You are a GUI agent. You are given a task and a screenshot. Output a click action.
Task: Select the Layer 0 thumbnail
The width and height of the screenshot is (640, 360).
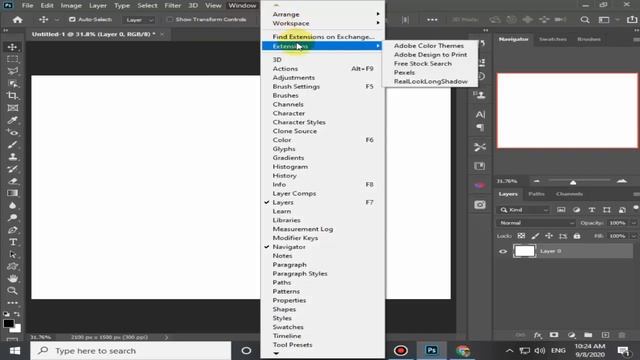click(x=524, y=251)
